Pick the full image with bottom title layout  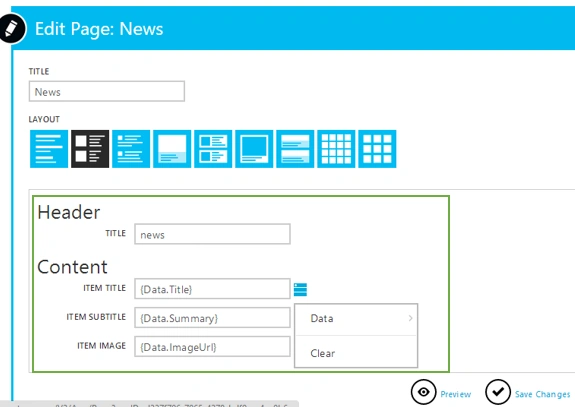click(x=254, y=149)
